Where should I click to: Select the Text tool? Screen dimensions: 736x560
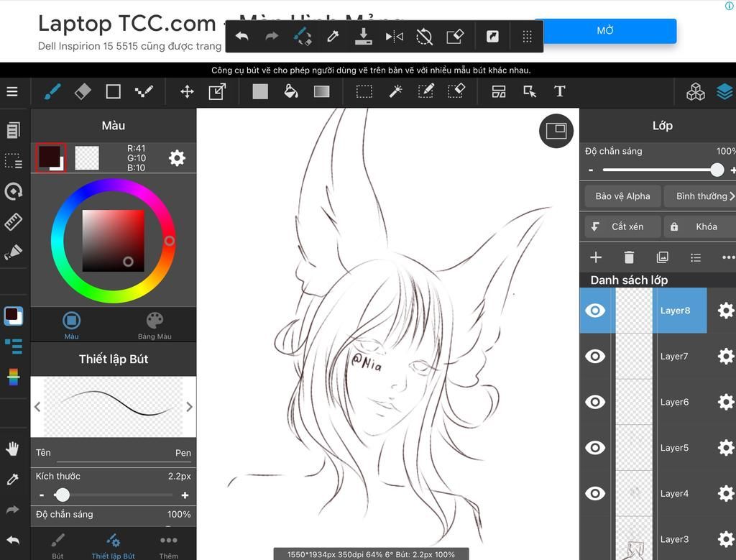click(559, 91)
